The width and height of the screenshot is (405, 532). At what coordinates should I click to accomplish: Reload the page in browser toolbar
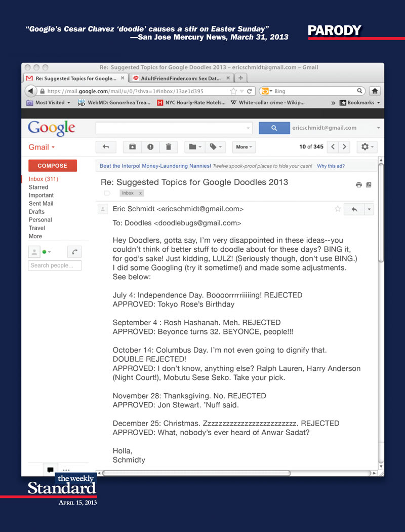[x=250, y=91]
